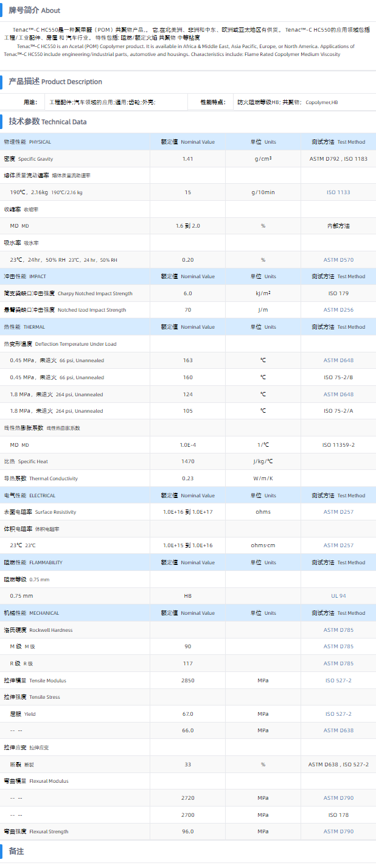
Task: Select the ohms·cm unit cell
Action: pyautogui.click(x=263, y=545)
